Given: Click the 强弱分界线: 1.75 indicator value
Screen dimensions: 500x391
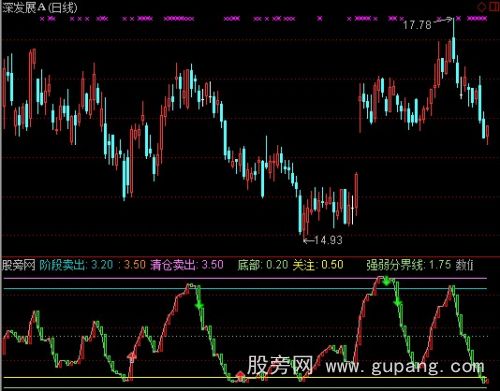Looking at the screenshot, I should [x=408, y=265].
